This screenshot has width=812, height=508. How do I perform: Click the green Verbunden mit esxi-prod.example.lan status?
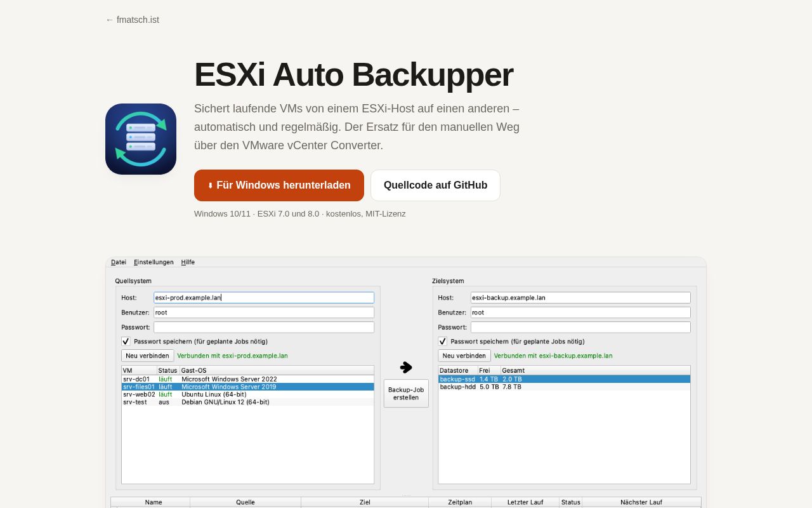232,356
